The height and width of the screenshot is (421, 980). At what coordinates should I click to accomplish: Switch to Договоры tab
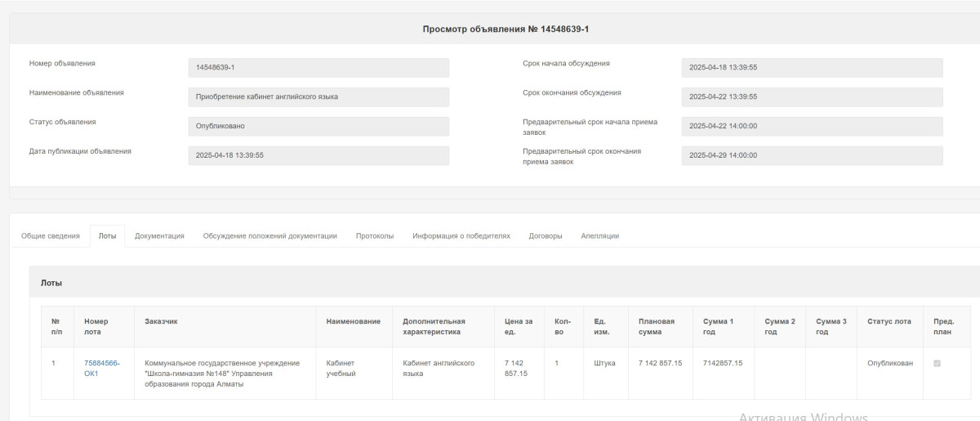(546, 235)
